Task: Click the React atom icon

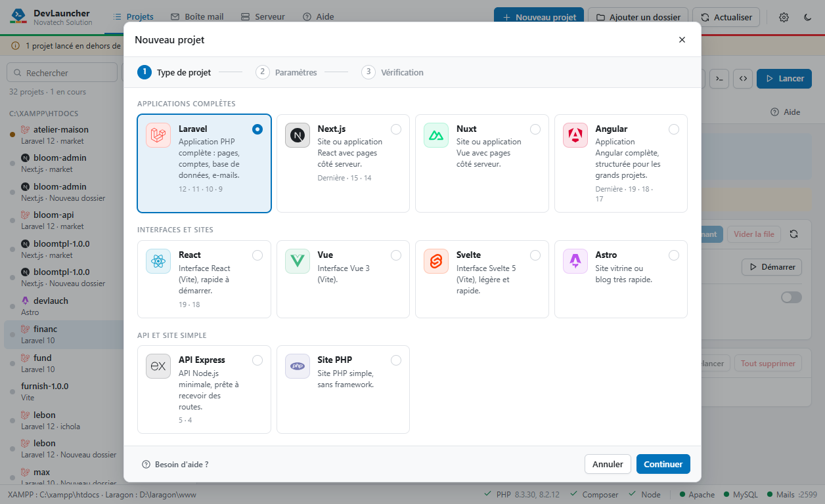Action: pos(158,261)
